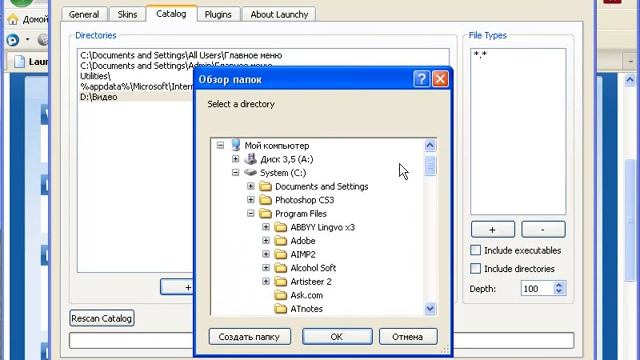Open the Plugins tab
Image resolution: width=640 pixels, height=360 pixels.
pos(218,14)
